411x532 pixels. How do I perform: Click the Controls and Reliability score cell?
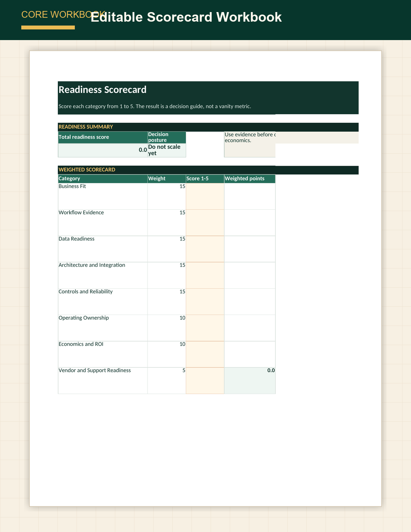click(205, 301)
